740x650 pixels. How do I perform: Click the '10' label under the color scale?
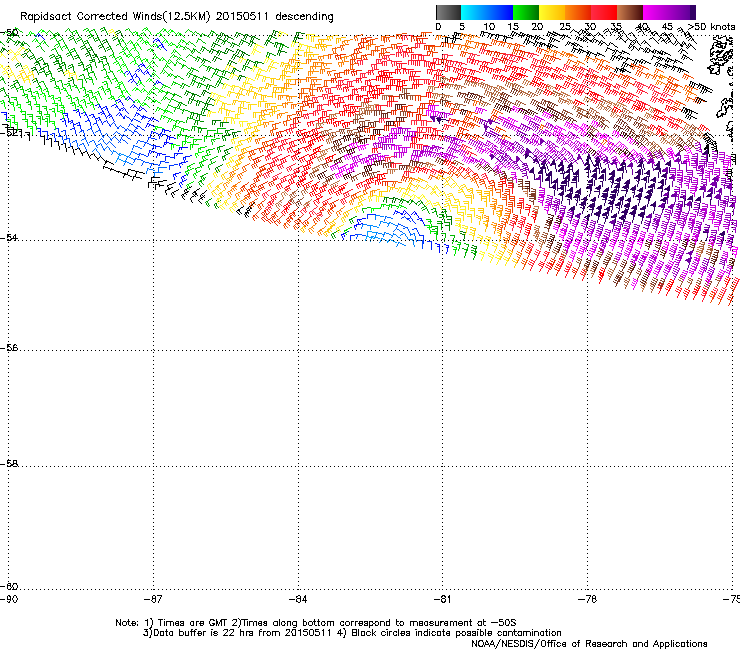click(x=489, y=27)
